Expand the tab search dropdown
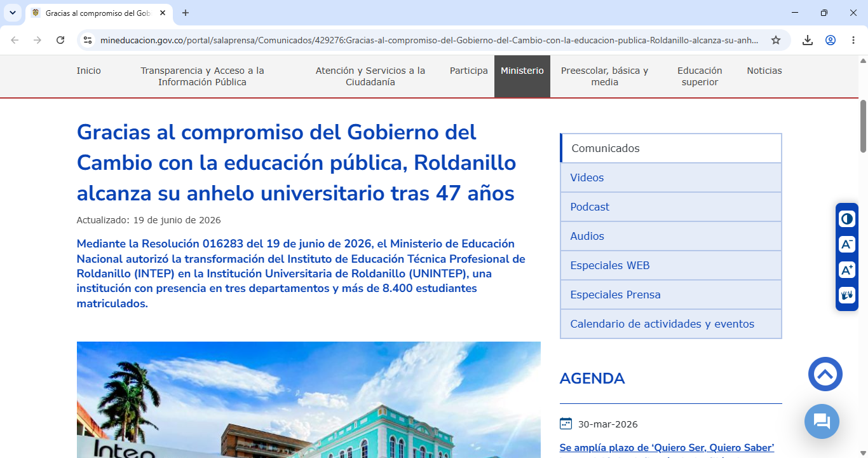This screenshot has width=868, height=458. (12, 13)
